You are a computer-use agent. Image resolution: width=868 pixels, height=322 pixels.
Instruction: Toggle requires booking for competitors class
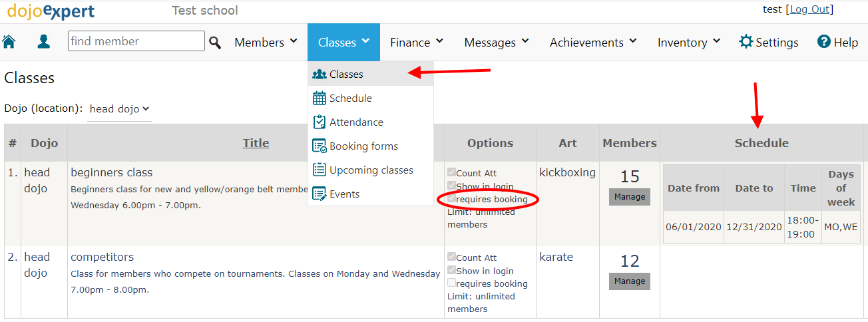point(452,283)
